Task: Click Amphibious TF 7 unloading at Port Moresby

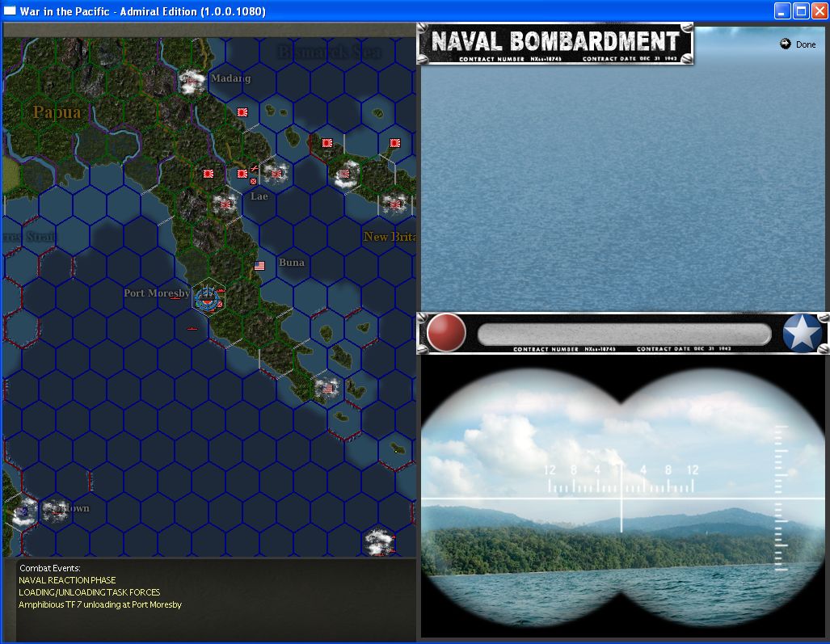Action: 100,604
